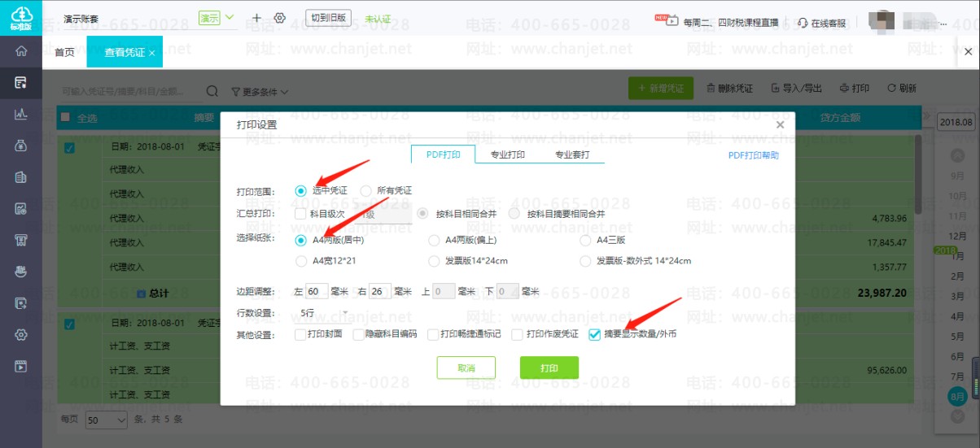This screenshot has width=980, height=448.
Task: Select the 查看凭证 tab
Action: click(125, 52)
